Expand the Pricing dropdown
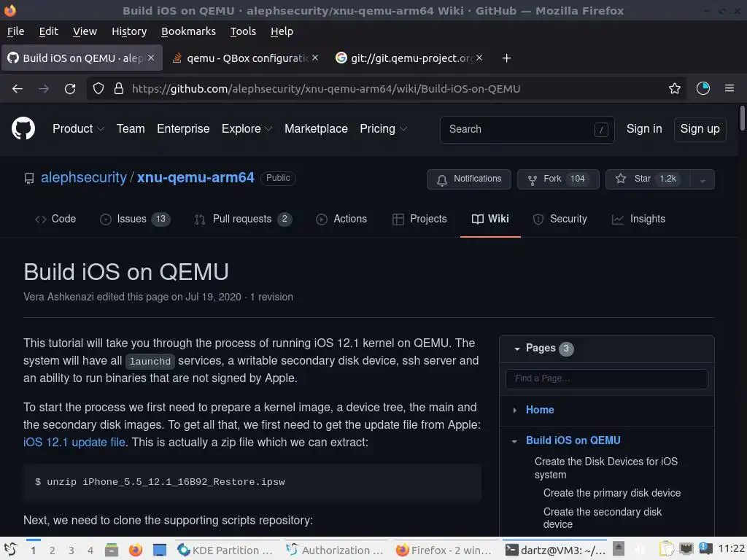The image size is (747, 560). 383,129
